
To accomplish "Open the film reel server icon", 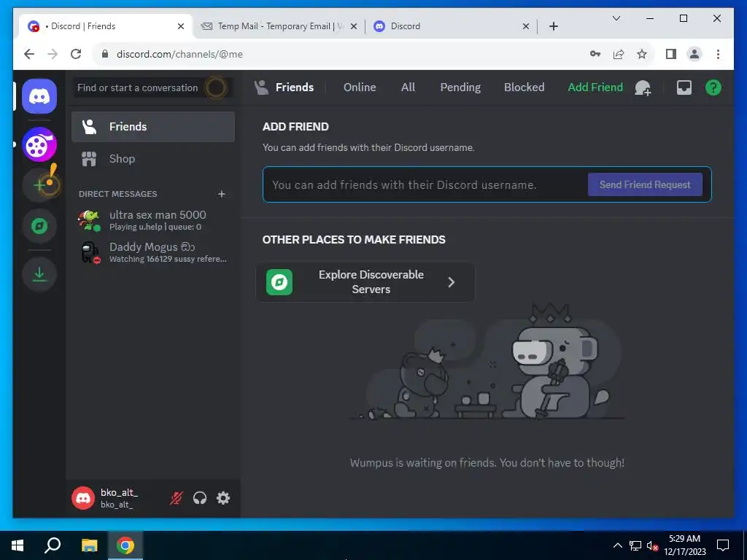I will click(39, 145).
